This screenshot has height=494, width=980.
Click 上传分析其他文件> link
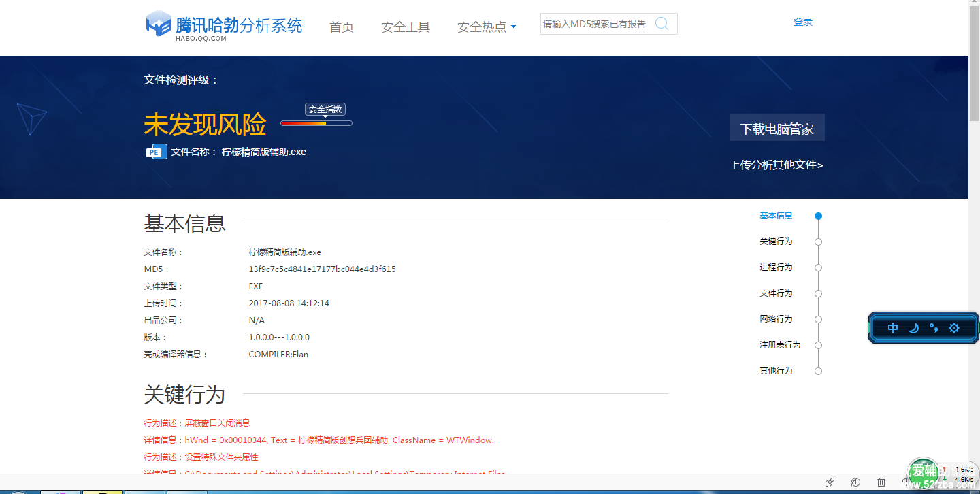(x=777, y=165)
